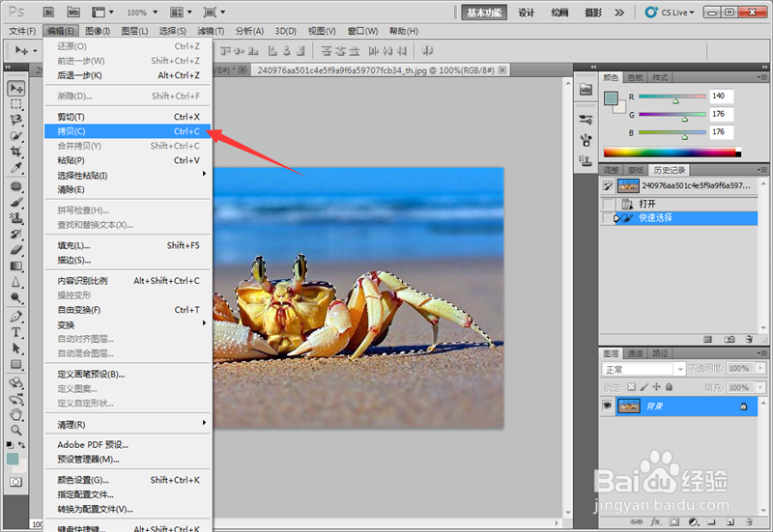Open the 图像(I) menu
The height and width of the screenshot is (532, 773).
coord(98,31)
